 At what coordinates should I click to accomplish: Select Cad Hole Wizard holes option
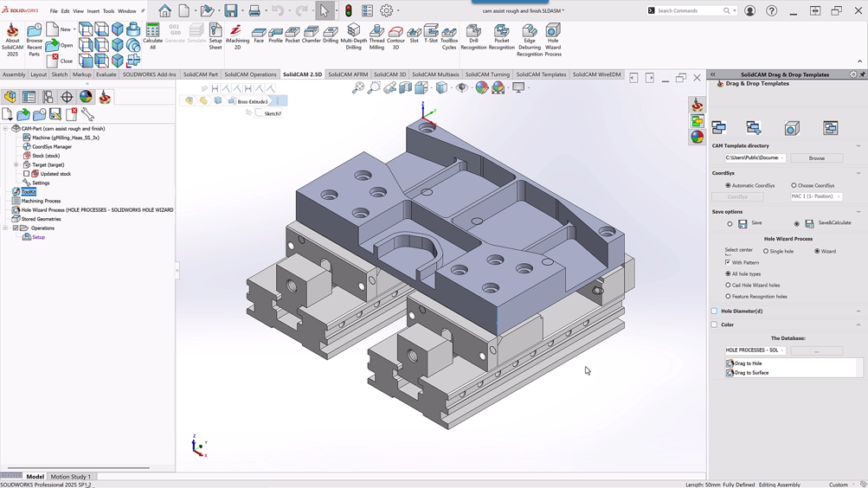[728, 285]
